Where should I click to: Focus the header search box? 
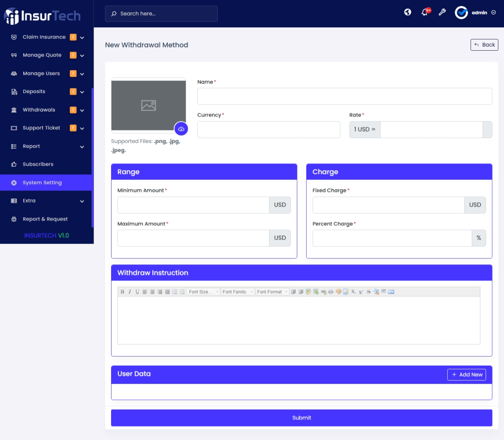(161, 13)
